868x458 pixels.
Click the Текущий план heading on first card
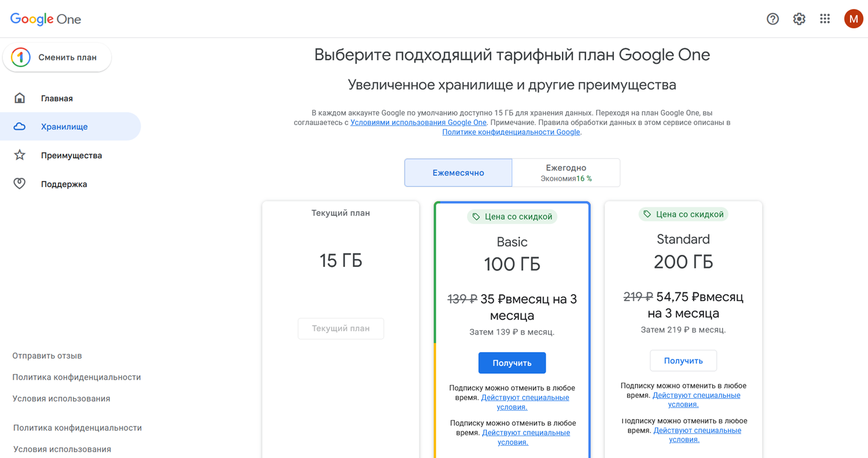tap(341, 213)
